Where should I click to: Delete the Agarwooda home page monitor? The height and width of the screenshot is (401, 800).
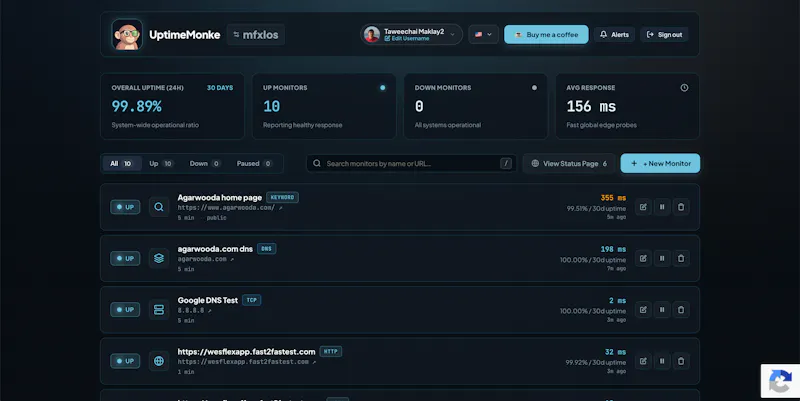click(681, 207)
